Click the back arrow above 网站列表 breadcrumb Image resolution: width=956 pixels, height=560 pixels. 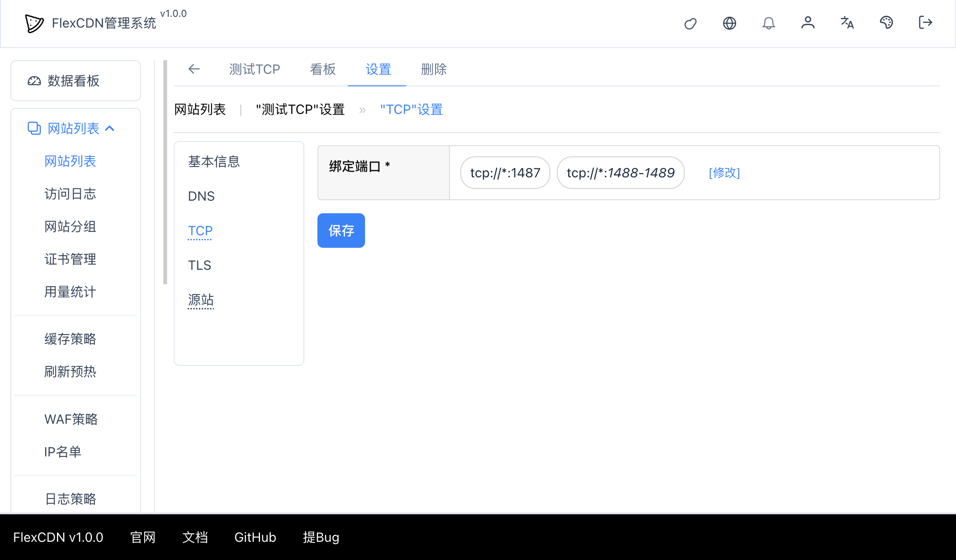[x=194, y=69]
